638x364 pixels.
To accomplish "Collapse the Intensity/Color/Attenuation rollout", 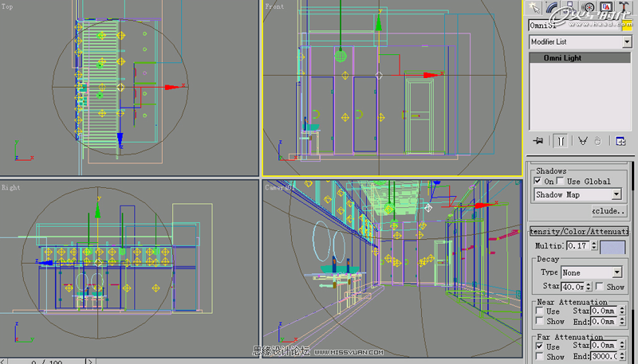I will pos(579,232).
